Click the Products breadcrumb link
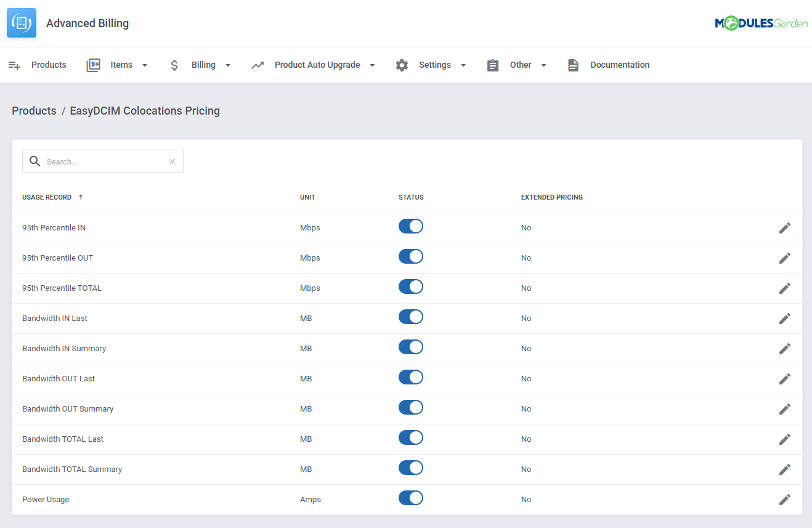This screenshot has height=528, width=812. [x=34, y=111]
